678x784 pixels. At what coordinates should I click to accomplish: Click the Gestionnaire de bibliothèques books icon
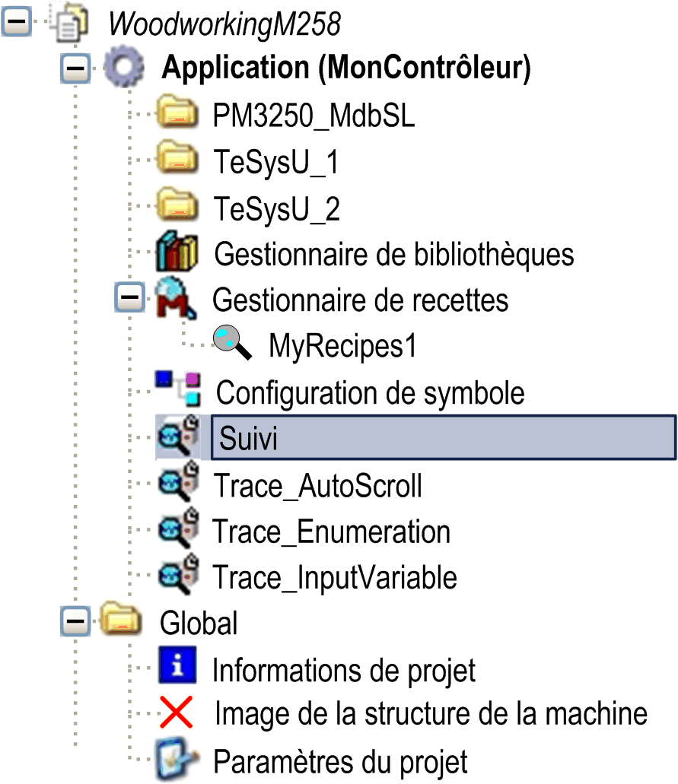pos(177,252)
